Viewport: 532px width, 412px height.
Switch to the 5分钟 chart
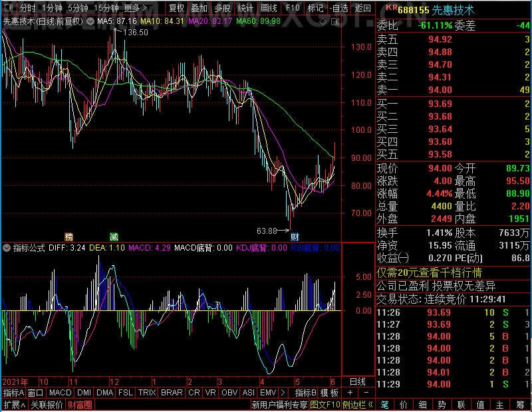78,7
